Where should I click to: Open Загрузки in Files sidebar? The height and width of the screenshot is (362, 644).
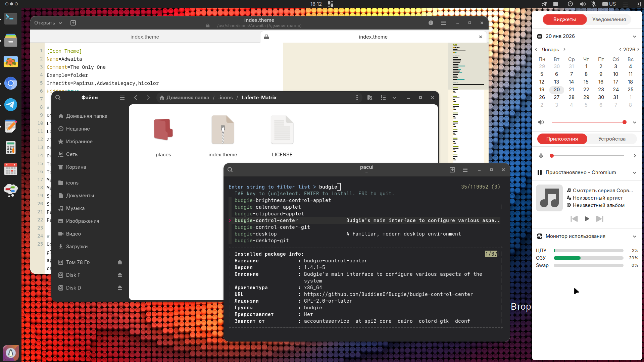pyautogui.click(x=77, y=247)
